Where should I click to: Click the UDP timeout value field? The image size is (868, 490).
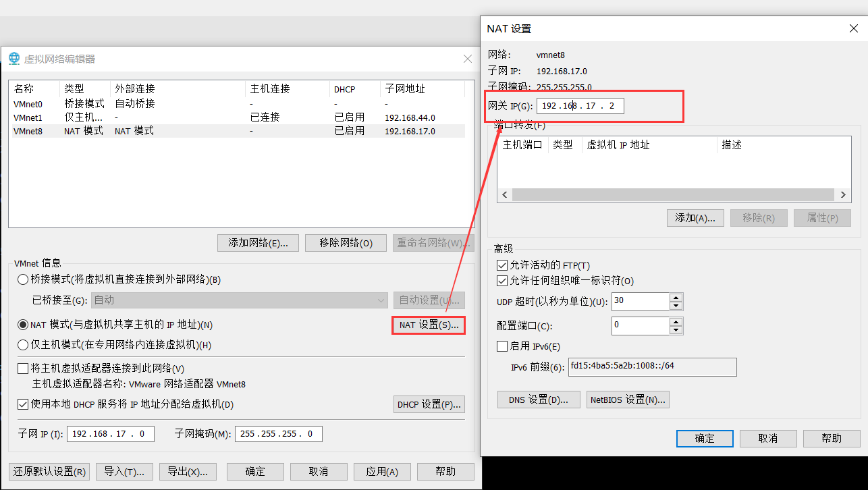coord(641,302)
